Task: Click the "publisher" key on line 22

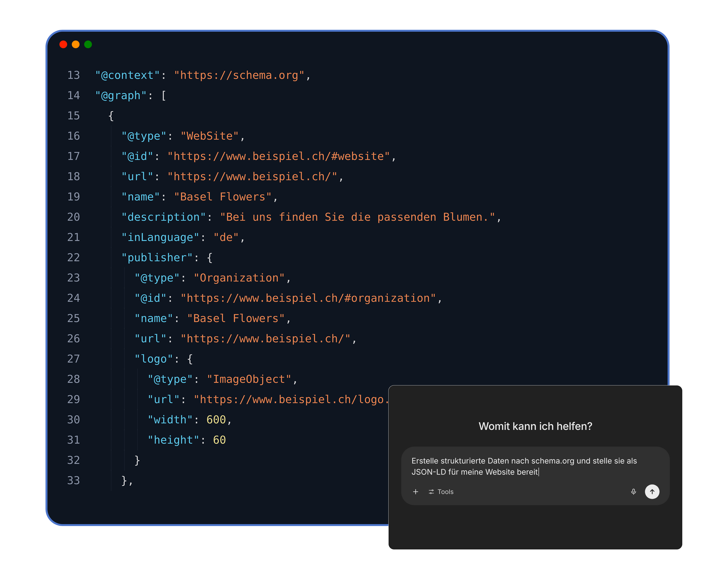Action: (157, 257)
